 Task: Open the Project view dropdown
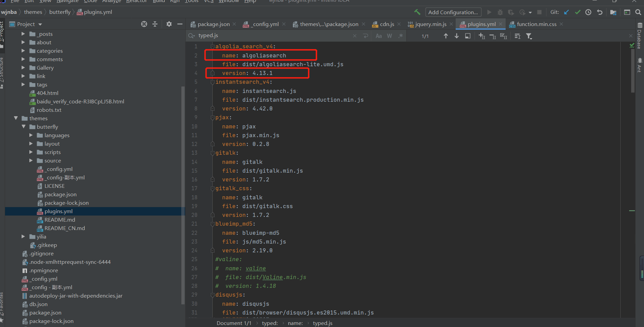(x=40, y=24)
